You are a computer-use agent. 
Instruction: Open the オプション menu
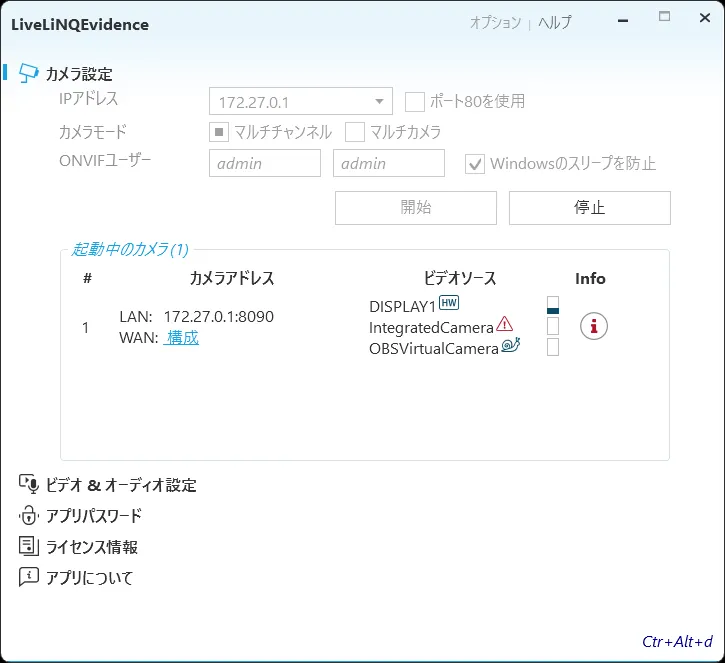pyautogui.click(x=495, y=22)
